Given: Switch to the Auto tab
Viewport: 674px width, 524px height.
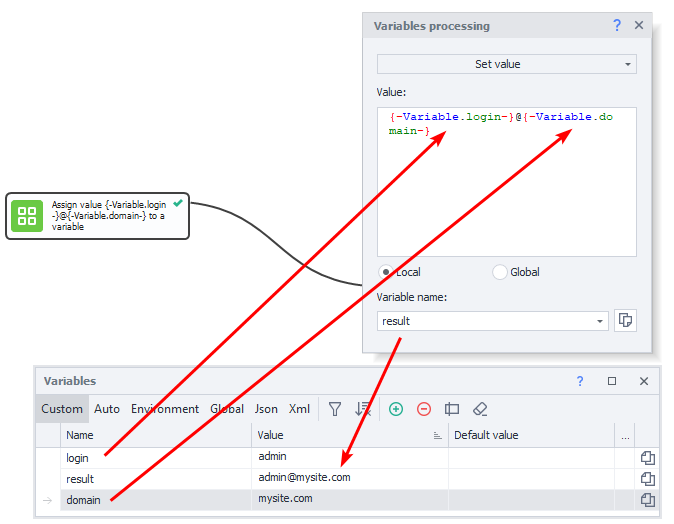Looking at the screenshot, I should [107, 409].
